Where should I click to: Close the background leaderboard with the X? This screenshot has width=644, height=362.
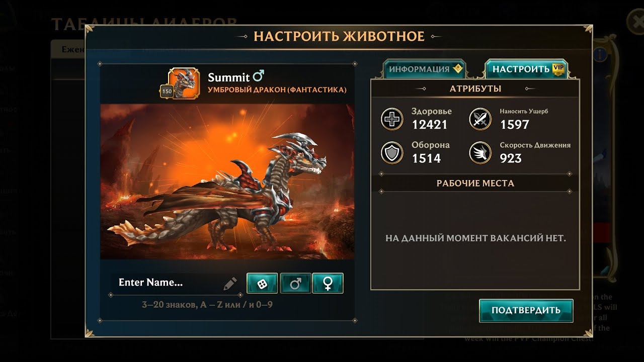pos(636,23)
